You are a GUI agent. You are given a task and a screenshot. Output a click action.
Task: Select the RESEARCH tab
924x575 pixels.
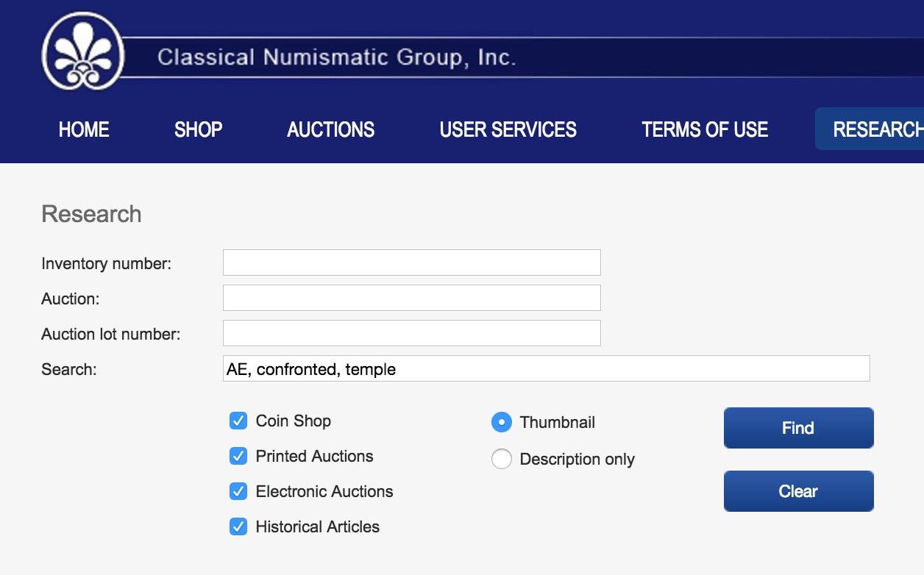pos(870,129)
